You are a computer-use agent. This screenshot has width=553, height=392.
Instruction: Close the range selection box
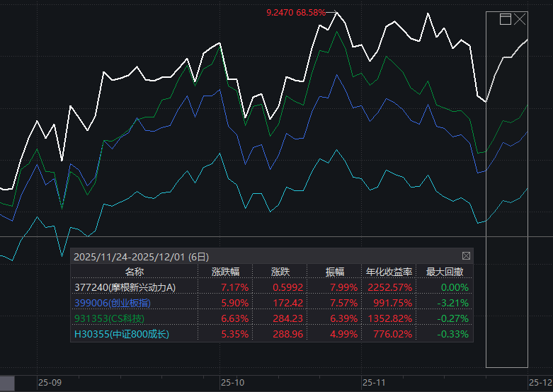pyautogui.click(x=520, y=19)
